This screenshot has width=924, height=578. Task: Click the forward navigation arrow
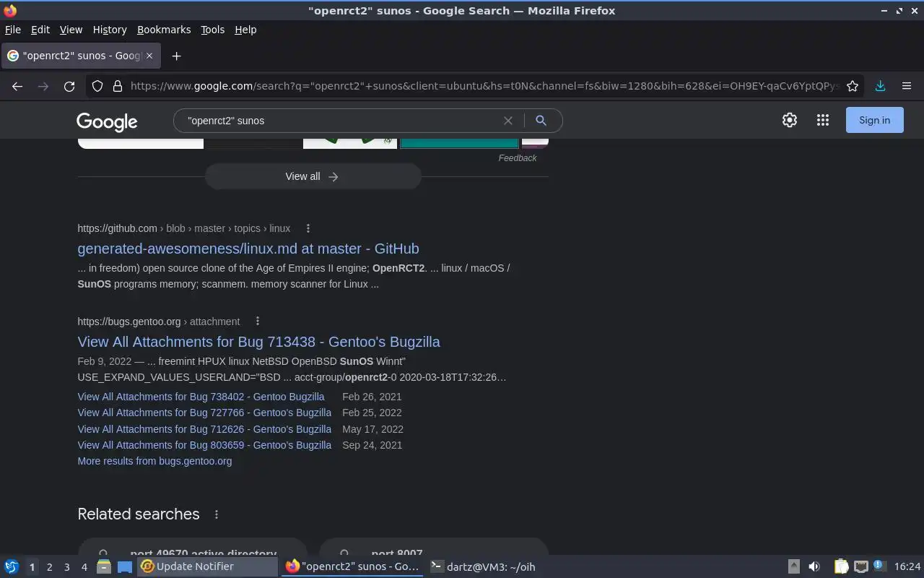click(43, 86)
